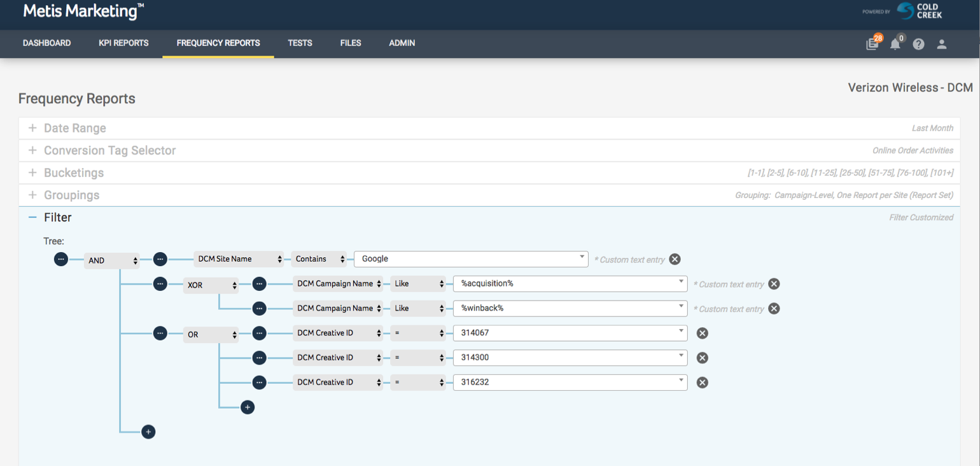Image resolution: width=980 pixels, height=466 pixels.
Task: Open the user profile icon
Action: tap(942, 44)
